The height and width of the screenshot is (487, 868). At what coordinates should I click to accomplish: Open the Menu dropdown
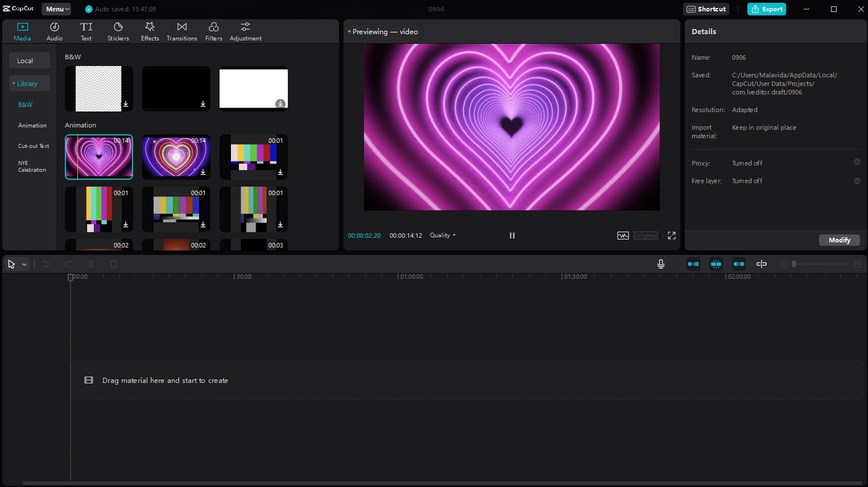point(56,9)
